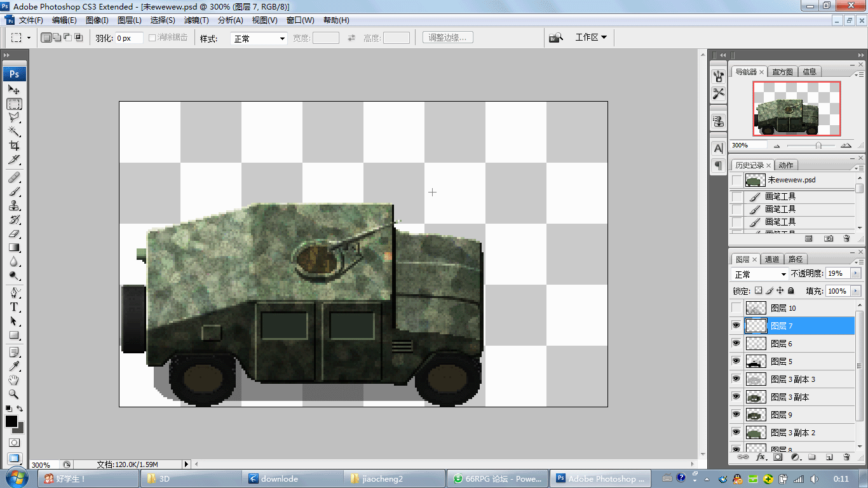
Task: Select the Horizontal Type tool
Action: point(14,307)
